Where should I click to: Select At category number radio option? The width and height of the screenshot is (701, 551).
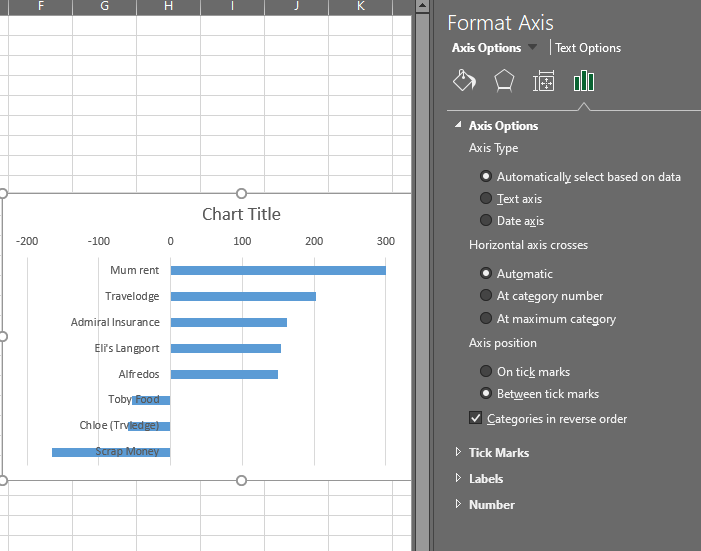point(486,295)
